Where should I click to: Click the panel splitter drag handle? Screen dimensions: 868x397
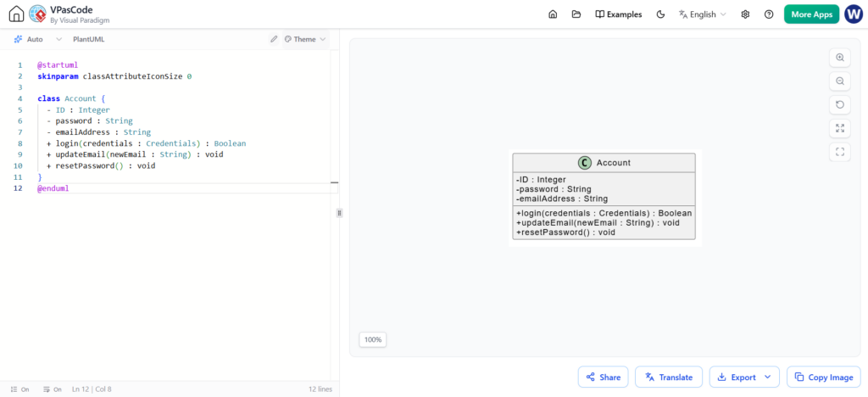[x=339, y=213]
